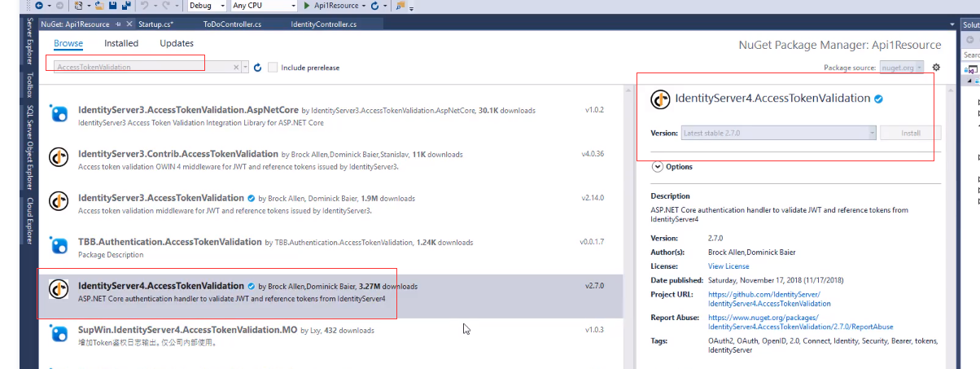The width and height of the screenshot is (980, 369).
Task: Open the IdentityController.cs document tab
Action: pyautogui.click(x=323, y=24)
